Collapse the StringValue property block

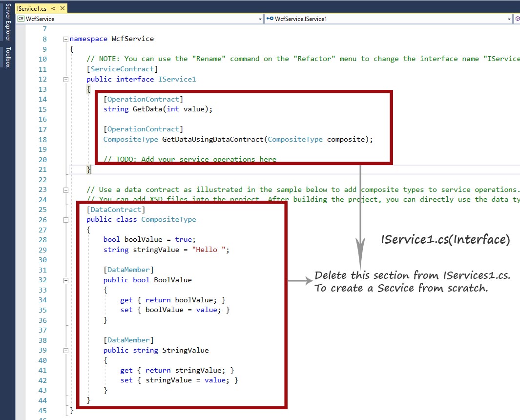[65, 351]
